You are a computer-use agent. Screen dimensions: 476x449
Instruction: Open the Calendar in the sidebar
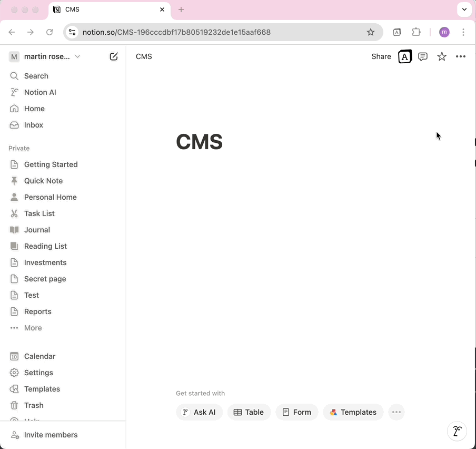coord(39,356)
